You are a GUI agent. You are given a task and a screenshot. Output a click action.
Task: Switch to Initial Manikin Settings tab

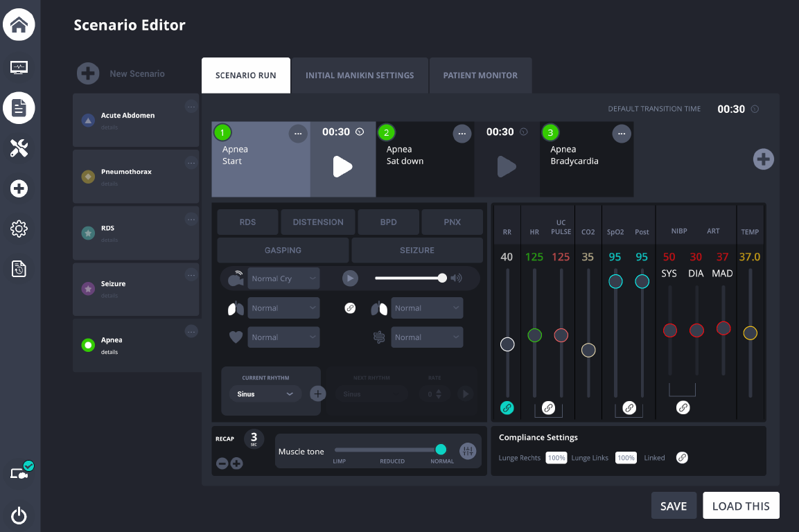pyautogui.click(x=360, y=76)
